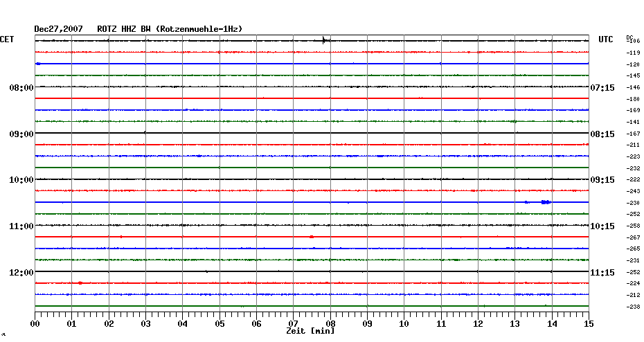The height and width of the screenshot is (342, 644).
Task: Click minute tick label 06
Action: (257, 323)
